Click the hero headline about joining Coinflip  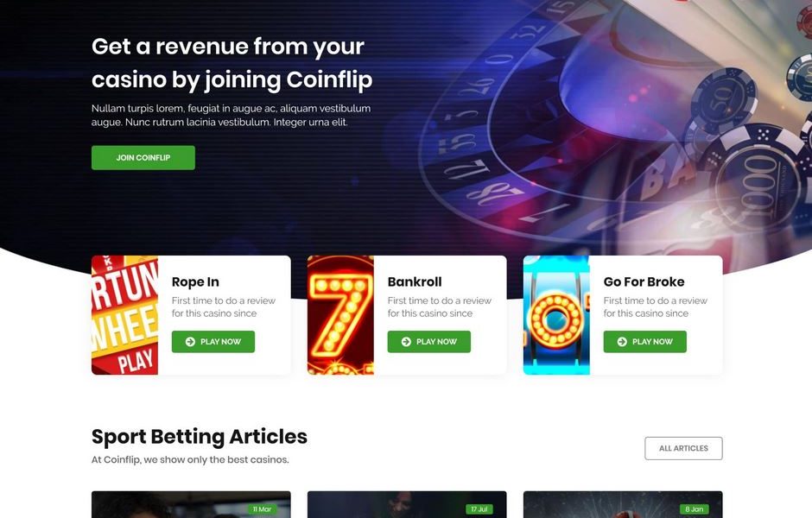[x=232, y=63]
